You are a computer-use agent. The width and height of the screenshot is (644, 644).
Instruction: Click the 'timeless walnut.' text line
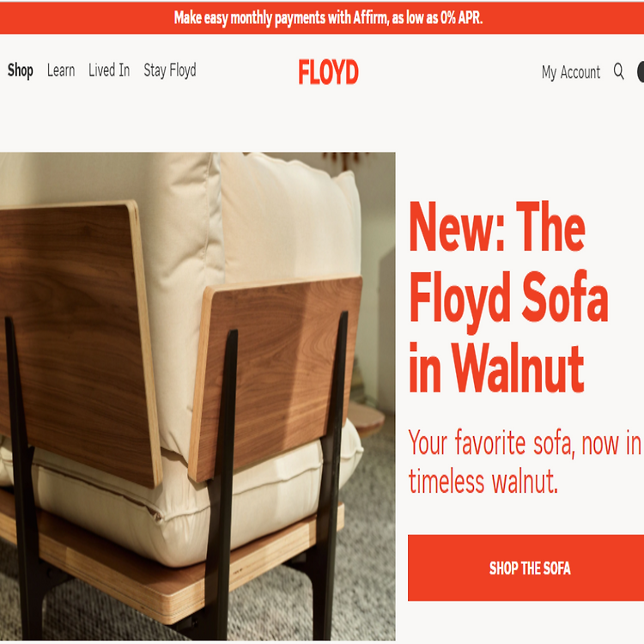(483, 481)
